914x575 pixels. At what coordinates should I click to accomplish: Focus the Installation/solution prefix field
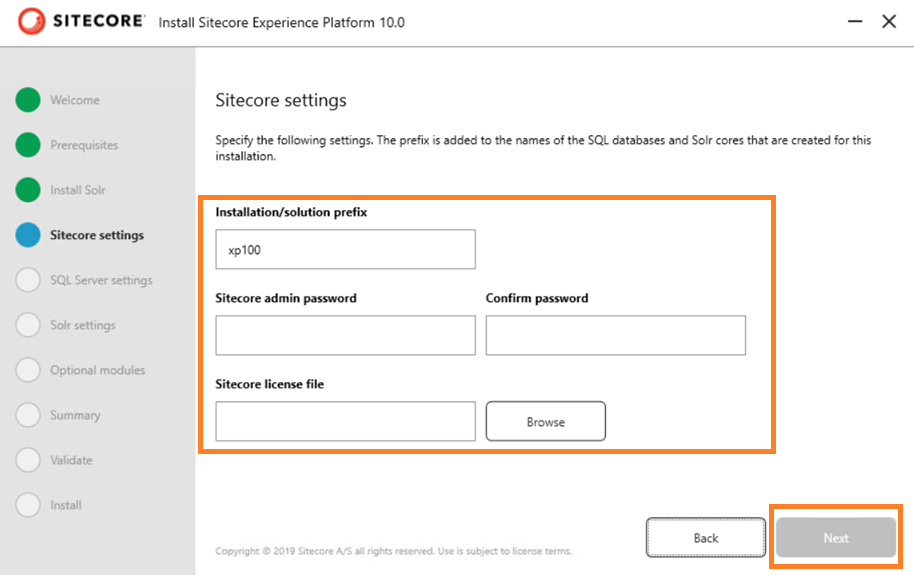(x=345, y=249)
